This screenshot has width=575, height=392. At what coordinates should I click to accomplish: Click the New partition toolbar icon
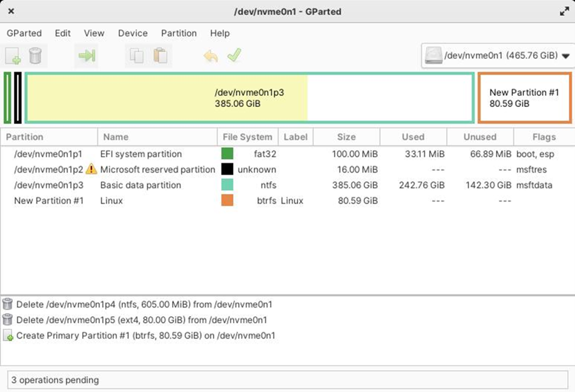13,56
